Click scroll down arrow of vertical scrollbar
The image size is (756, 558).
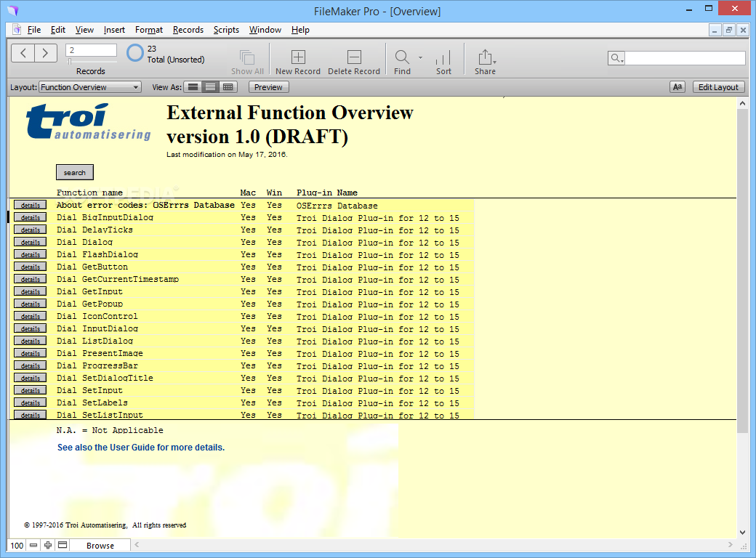(x=742, y=533)
